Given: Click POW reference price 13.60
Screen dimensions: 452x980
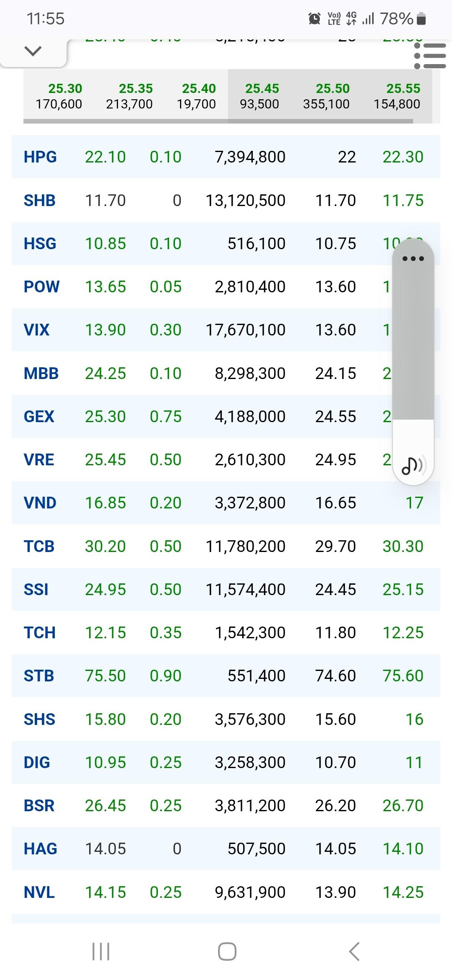Looking at the screenshot, I should (336, 287).
